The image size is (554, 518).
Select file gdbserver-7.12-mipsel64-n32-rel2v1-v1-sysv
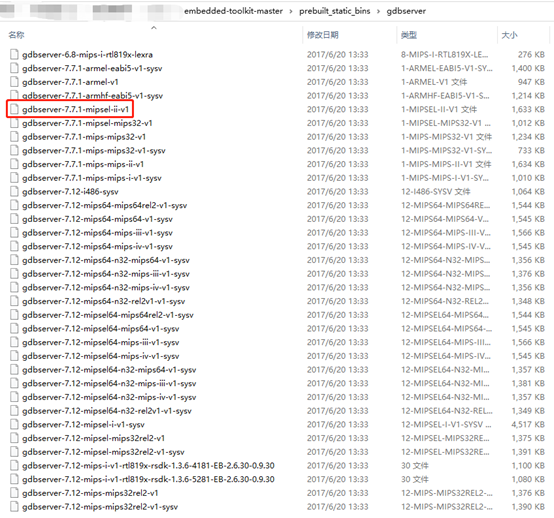click(107, 411)
